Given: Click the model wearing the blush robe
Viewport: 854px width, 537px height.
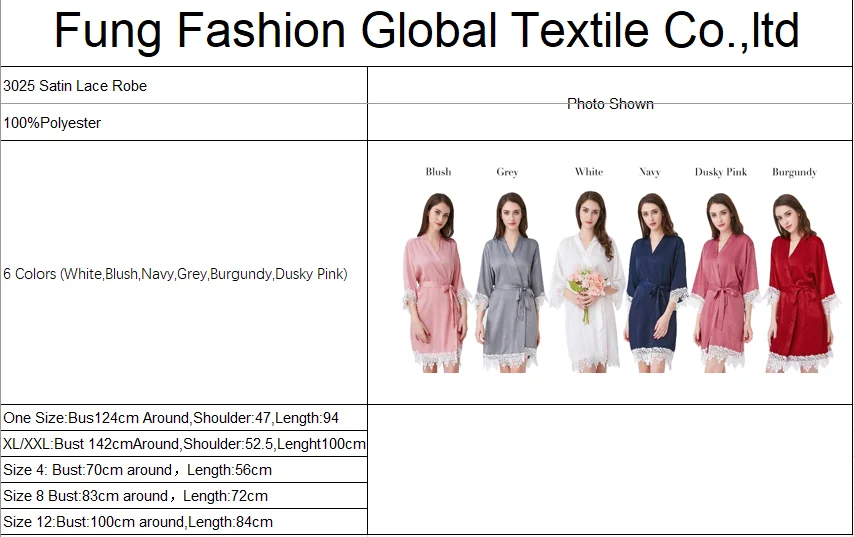Looking at the screenshot, I should [x=437, y=282].
